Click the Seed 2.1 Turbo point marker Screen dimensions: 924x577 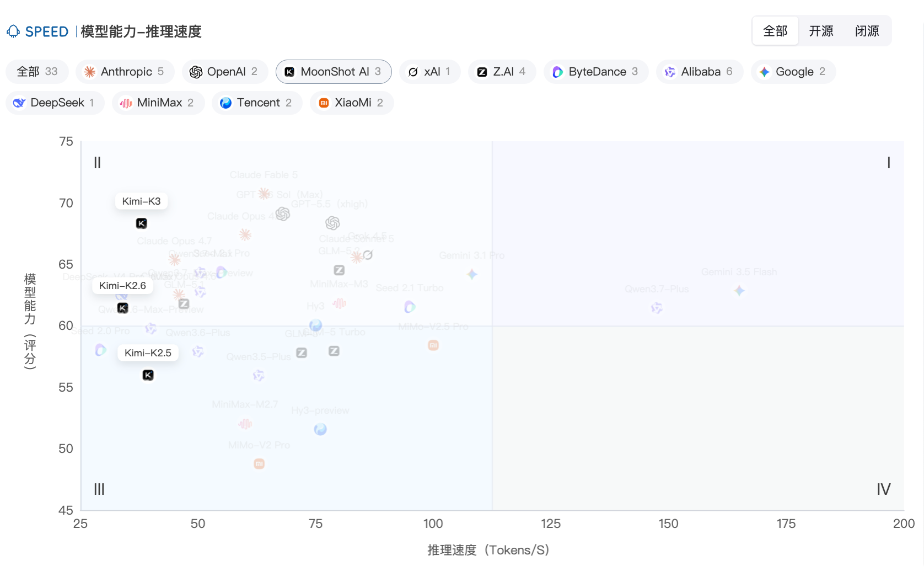click(x=410, y=307)
